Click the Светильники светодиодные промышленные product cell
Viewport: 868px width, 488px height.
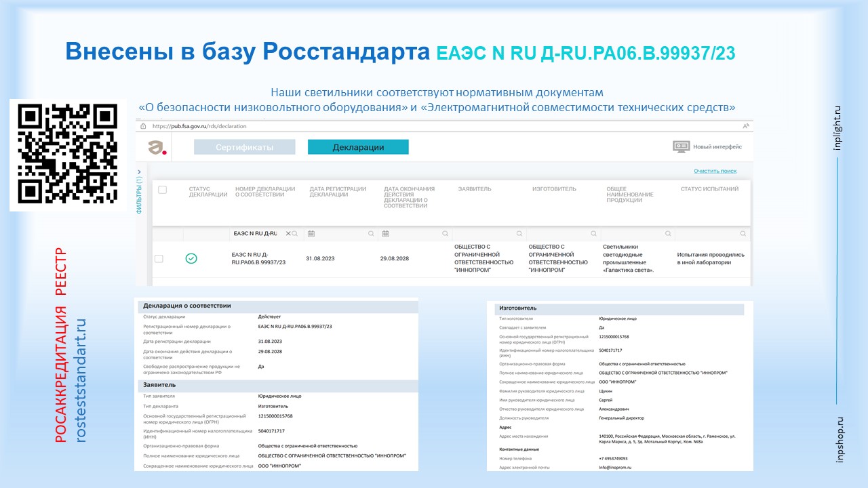click(x=629, y=258)
